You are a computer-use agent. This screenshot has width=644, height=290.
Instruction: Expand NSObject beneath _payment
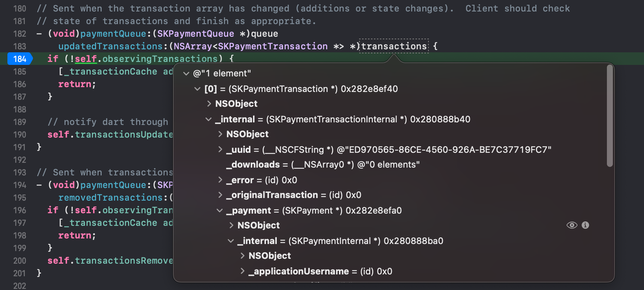point(232,225)
